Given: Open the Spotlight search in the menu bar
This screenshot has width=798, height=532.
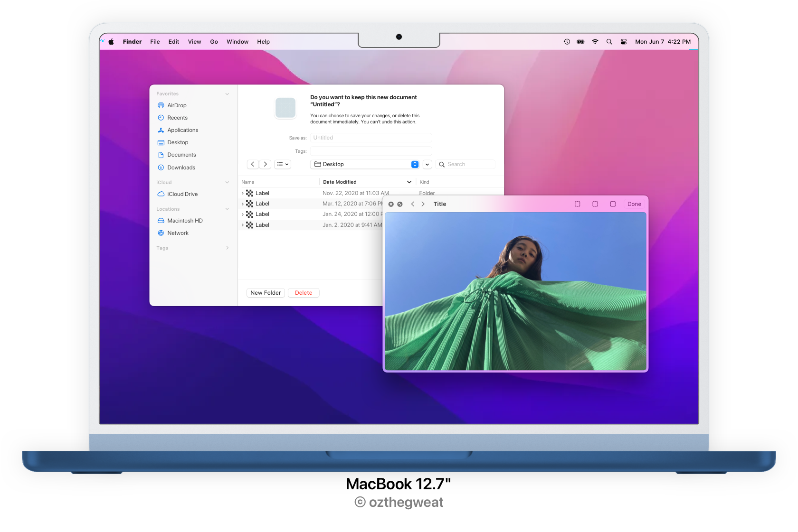Looking at the screenshot, I should pyautogui.click(x=609, y=41).
